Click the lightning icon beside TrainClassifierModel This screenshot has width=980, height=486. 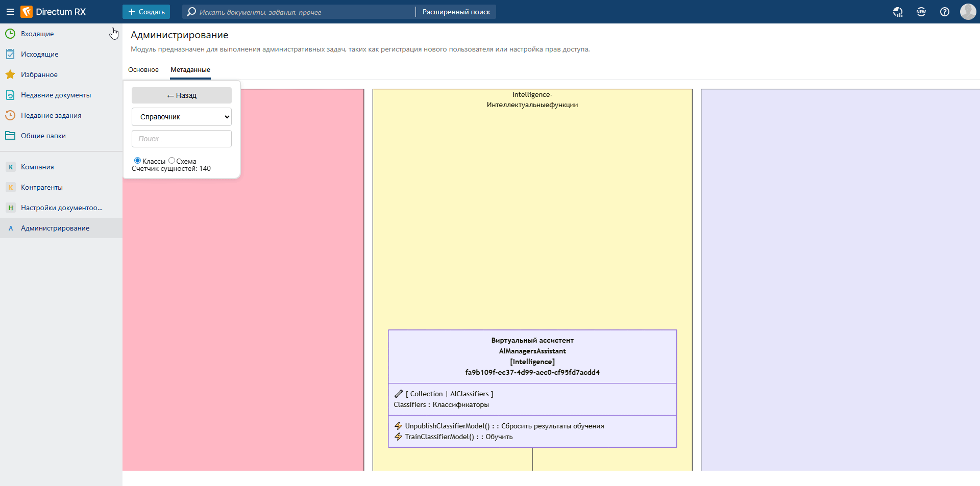[x=399, y=437]
